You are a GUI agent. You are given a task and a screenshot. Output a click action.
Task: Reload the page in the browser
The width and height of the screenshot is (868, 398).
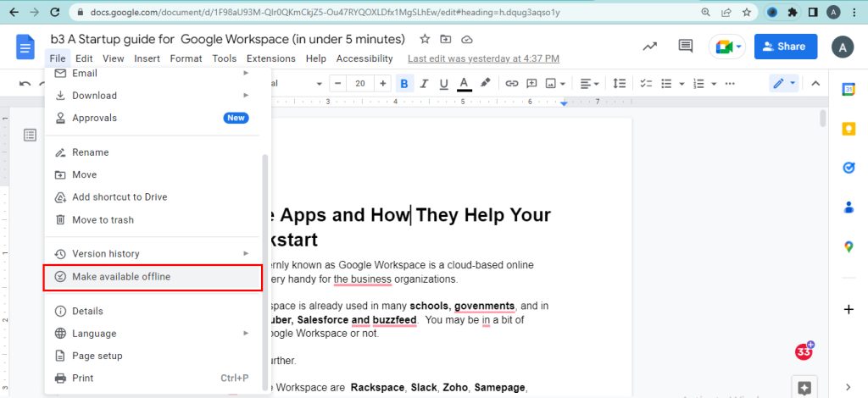coord(55,12)
